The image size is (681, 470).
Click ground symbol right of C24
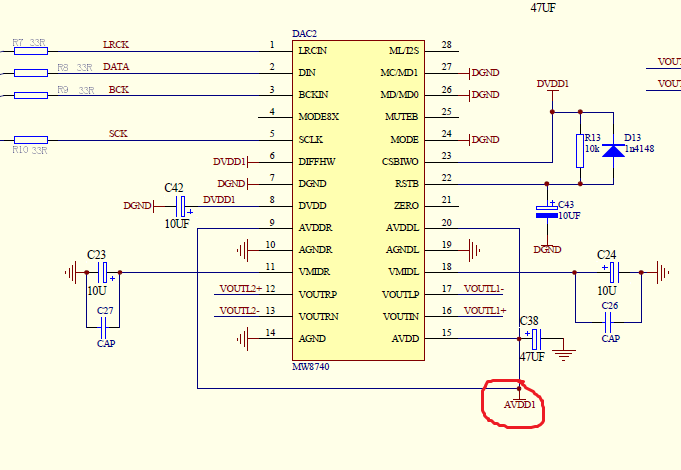[x=662, y=272]
